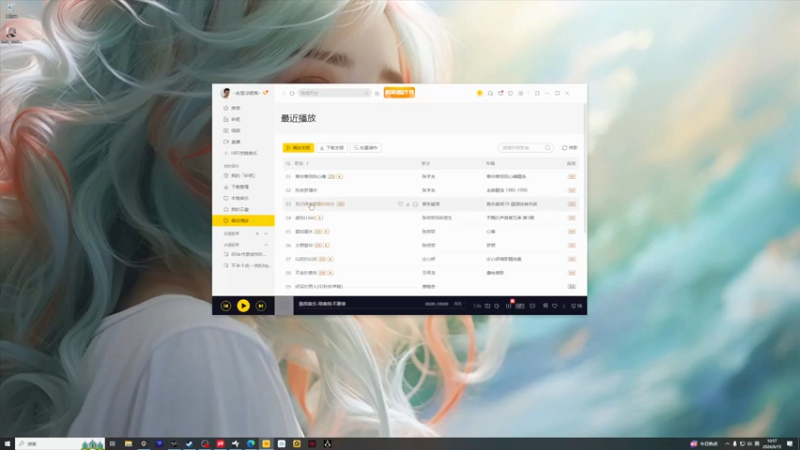Click the song-recognition icon right of the search box
Screen dimensions: 800x450
coord(377,93)
